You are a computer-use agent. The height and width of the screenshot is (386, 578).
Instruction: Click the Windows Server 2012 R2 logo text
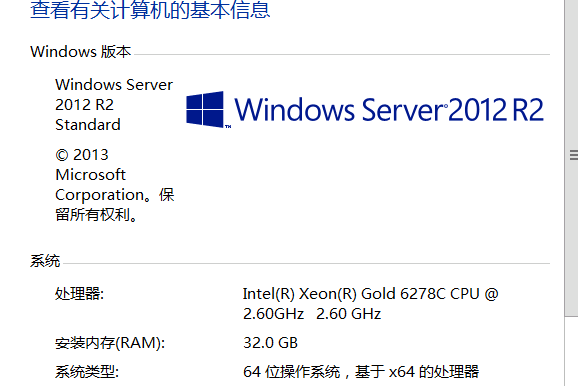click(x=389, y=109)
